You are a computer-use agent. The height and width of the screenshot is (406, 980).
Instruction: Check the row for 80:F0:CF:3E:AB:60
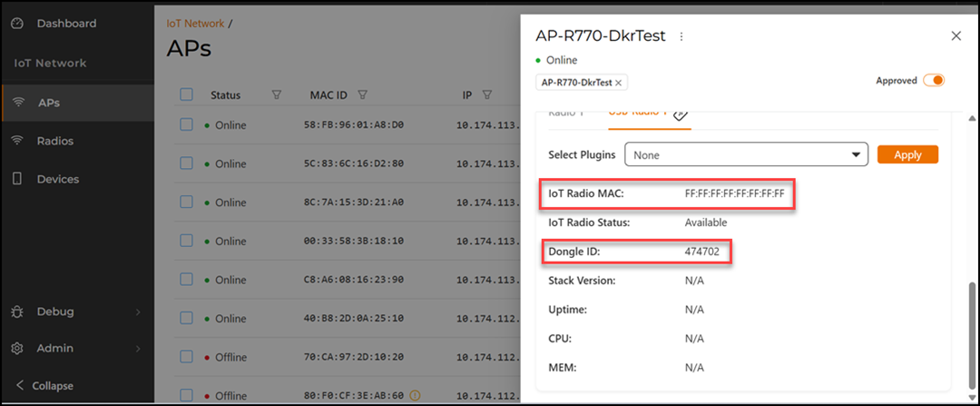click(186, 395)
